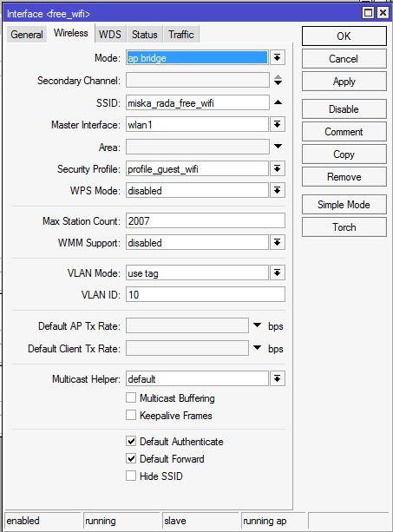Viewport: 393px width, 532px height.
Task: Disable the free_wifi interface
Action: (x=344, y=109)
